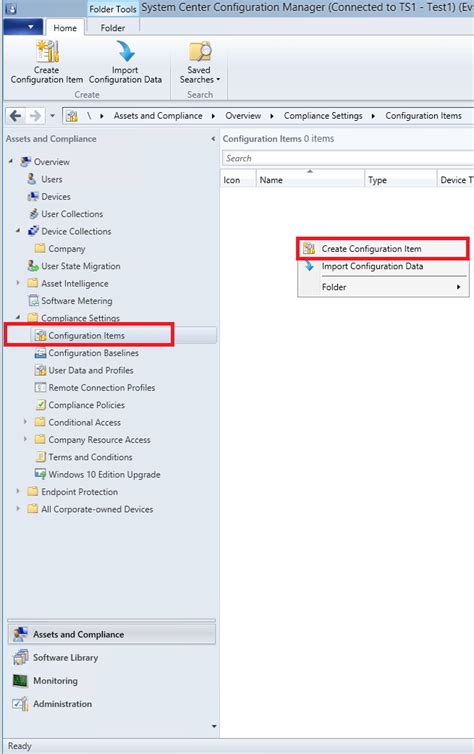Collapse the navigation pane arrow
This screenshot has width=474, height=754.
point(213,139)
